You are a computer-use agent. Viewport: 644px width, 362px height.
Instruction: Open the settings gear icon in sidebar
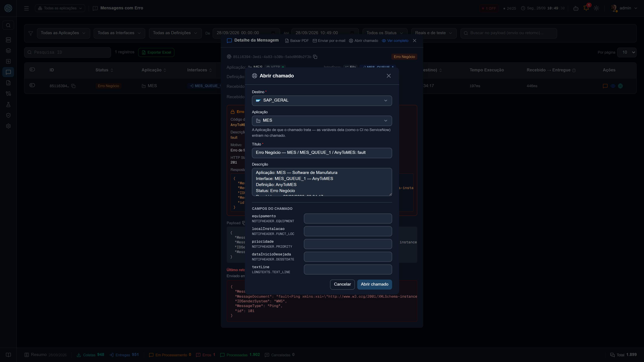pyautogui.click(x=8, y=126)
